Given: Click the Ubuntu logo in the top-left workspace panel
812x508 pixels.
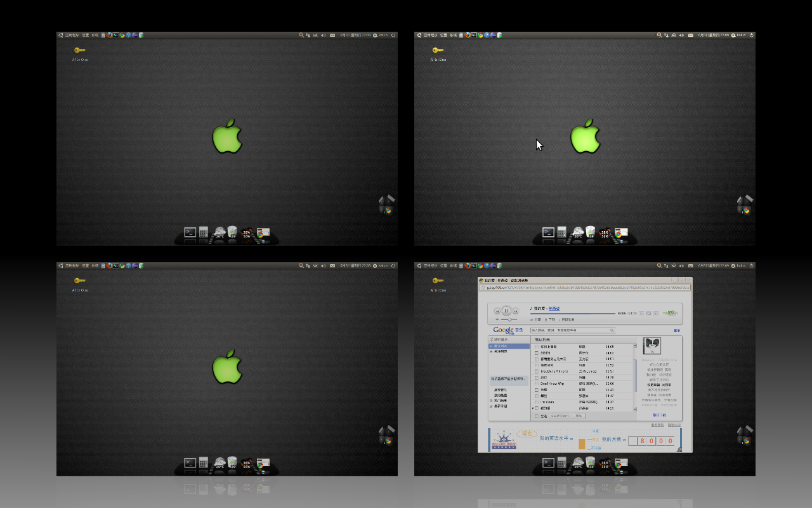Looking at the screenshot, I should tap(60, 35).
